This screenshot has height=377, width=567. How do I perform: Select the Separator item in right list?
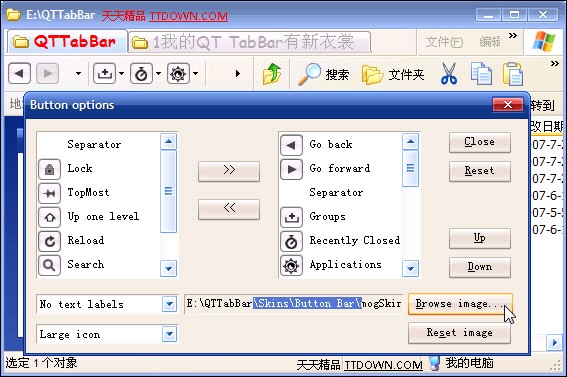(x=340, y=193)
